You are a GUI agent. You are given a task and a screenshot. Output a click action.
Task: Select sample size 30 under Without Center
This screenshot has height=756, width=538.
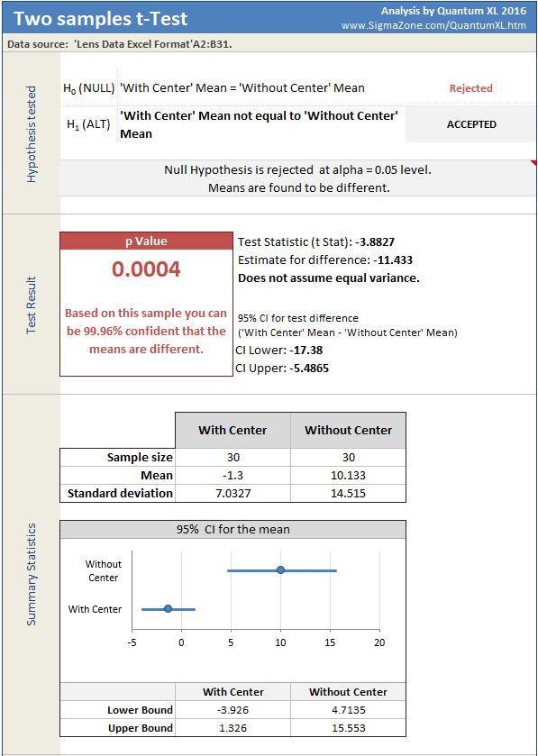point(348,457)
